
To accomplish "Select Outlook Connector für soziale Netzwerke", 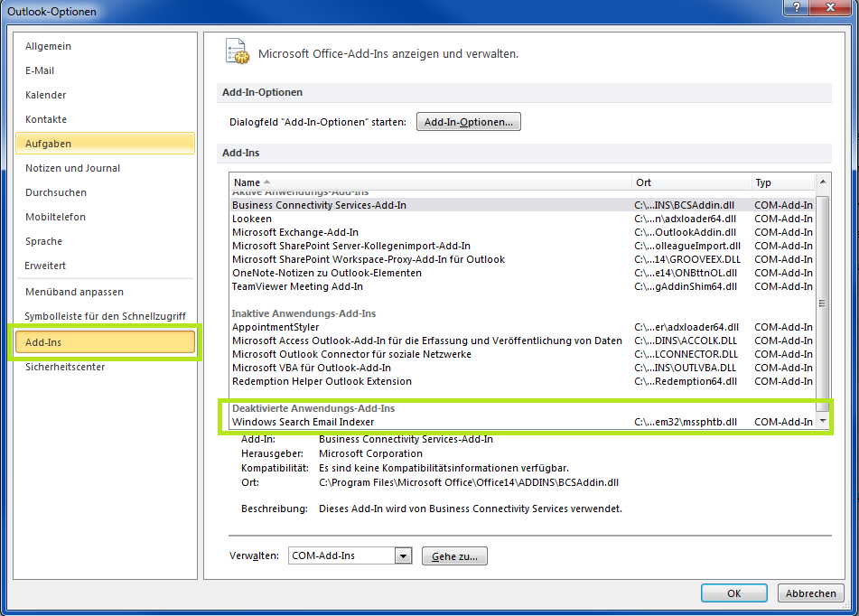I will coord(522,355).
